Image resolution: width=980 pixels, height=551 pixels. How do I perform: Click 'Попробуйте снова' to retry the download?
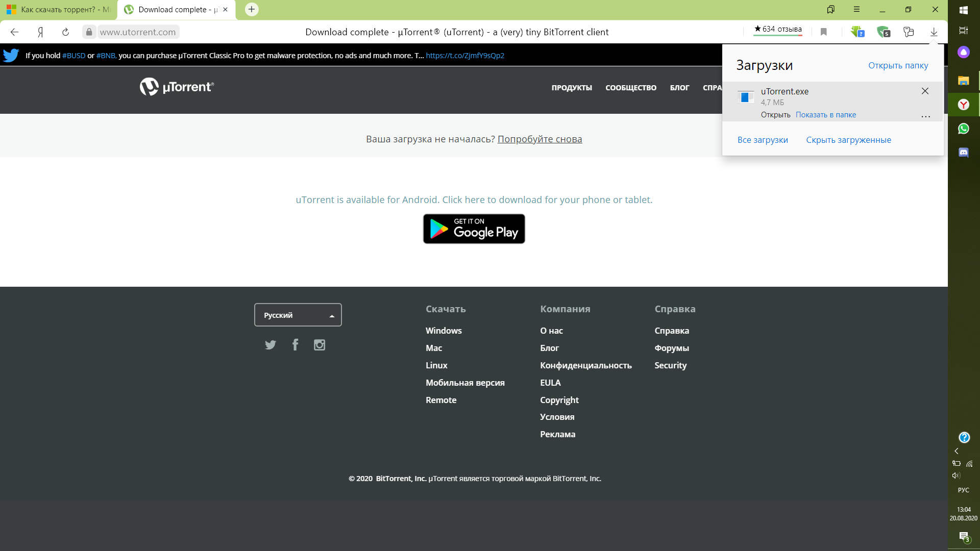click(x=540, y=139)
